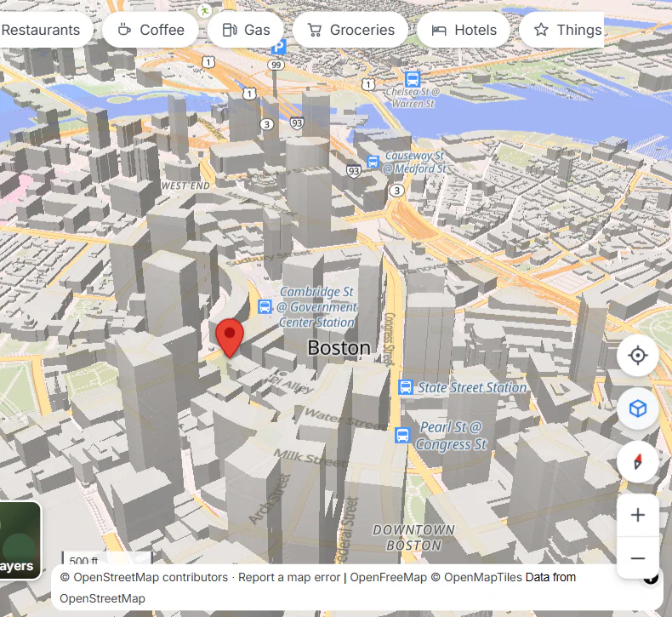Filter map by Coffee places

pyautogui.click(x=151, y=30)
